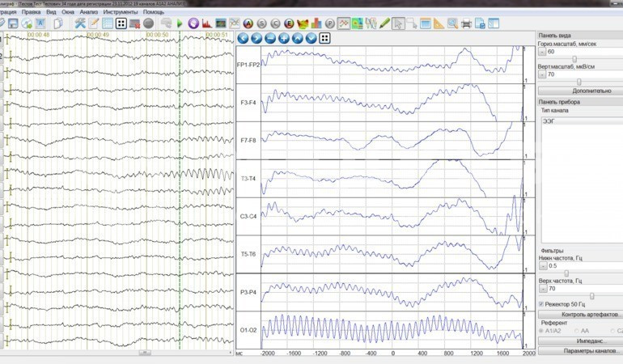Viewport: 623px width, 364px height.
Task: Select the ЭЭГ channel type row
Action: (582, 121)
